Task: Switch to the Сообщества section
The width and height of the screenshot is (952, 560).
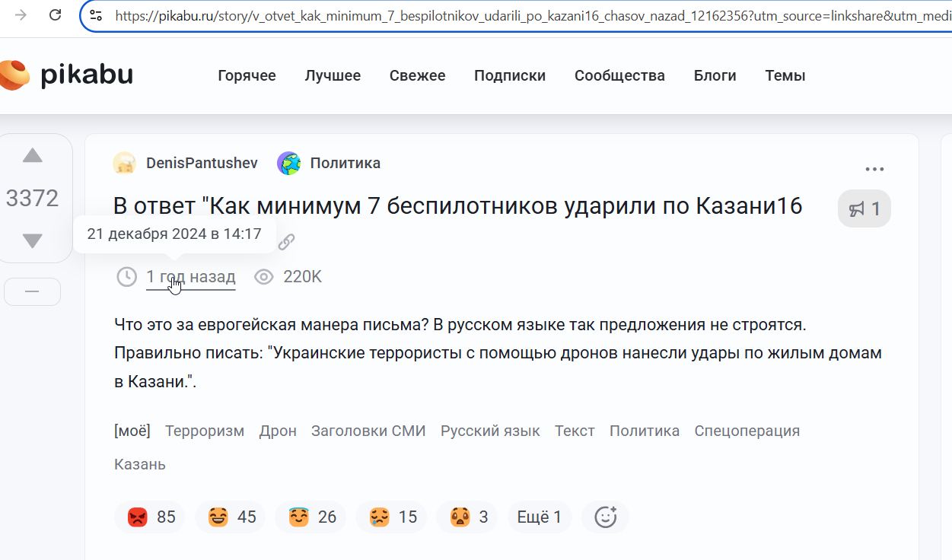Action: tap(619, 75)
